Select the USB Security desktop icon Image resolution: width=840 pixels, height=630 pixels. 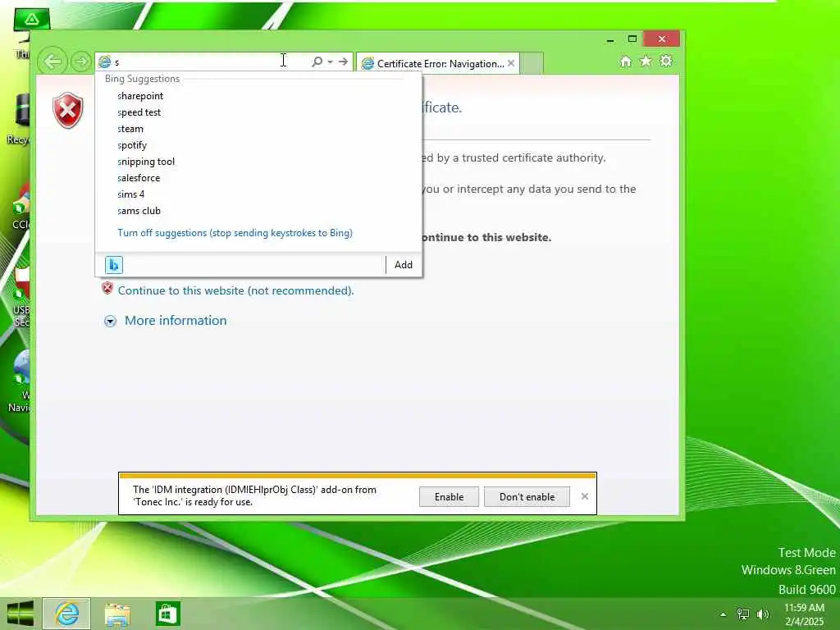point(21,297)
